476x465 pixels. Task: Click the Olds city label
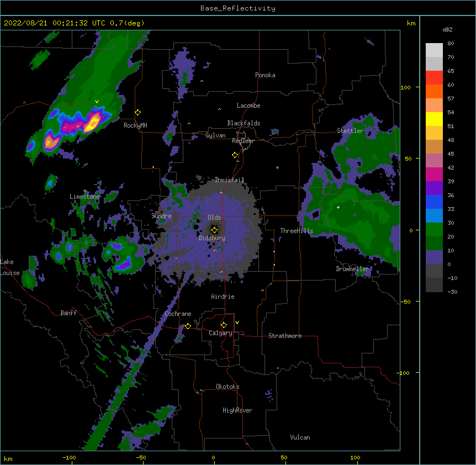[x=214, y=218]
